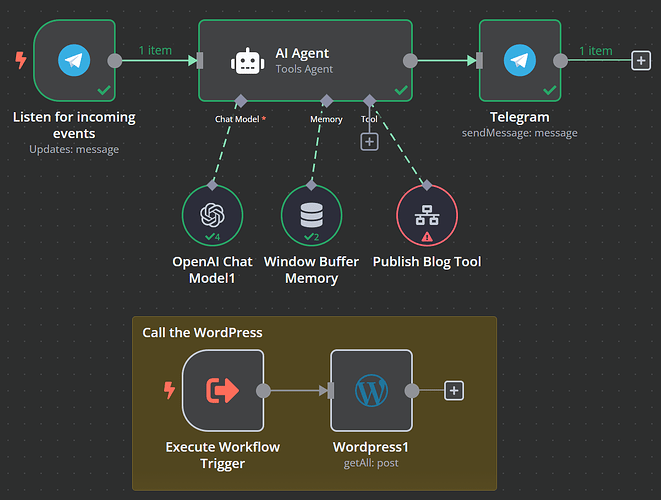Select the 'Telegram' node label
Viewport: 661px width, 500px height.
[519, 117]
